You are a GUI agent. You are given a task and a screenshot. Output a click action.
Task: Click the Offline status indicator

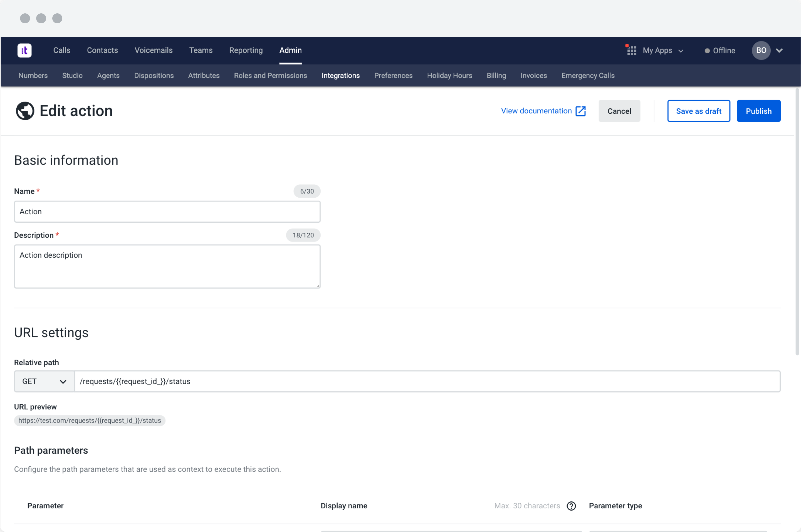[x=720, y=51]
